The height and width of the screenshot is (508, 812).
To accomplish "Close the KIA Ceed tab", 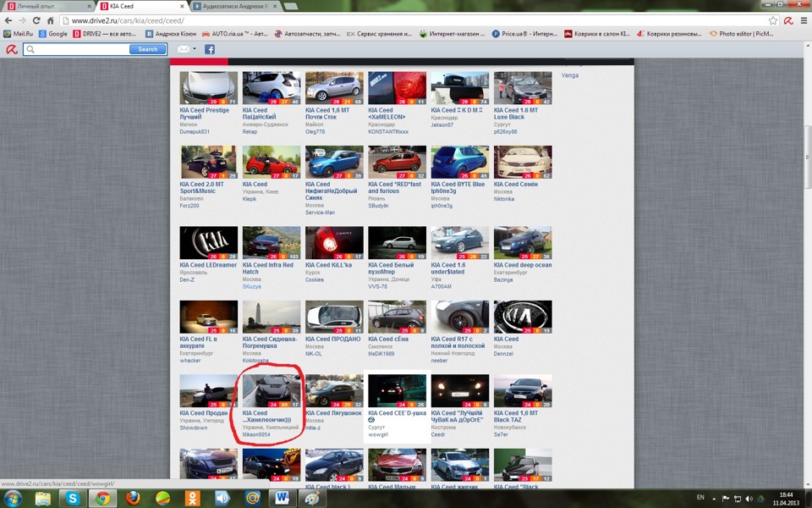I will coord(182,6).
